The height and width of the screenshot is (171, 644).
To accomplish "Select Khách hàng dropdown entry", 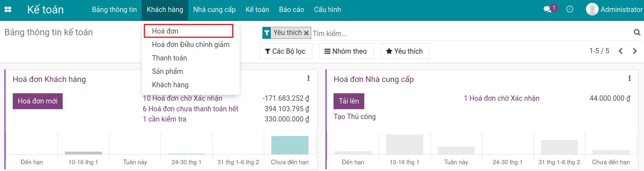I will pyautogui.click(x=191, y=85).
